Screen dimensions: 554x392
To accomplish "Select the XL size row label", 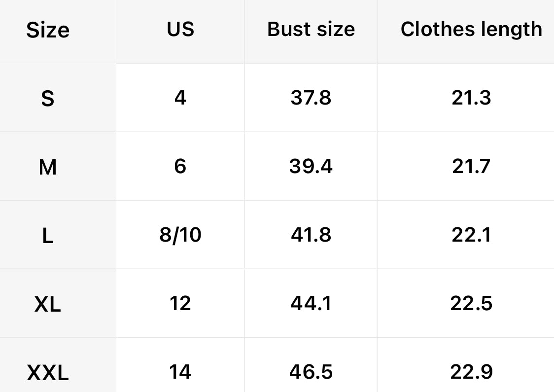I will tap(48, 304).
